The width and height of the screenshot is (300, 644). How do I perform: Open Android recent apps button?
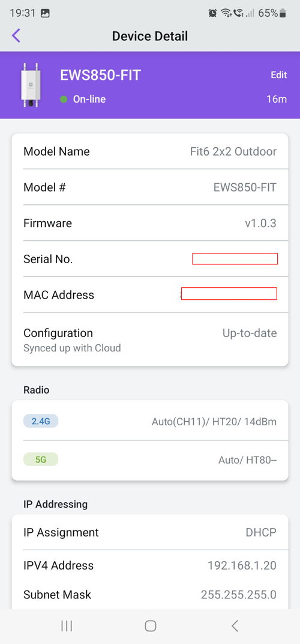point(67,625)
